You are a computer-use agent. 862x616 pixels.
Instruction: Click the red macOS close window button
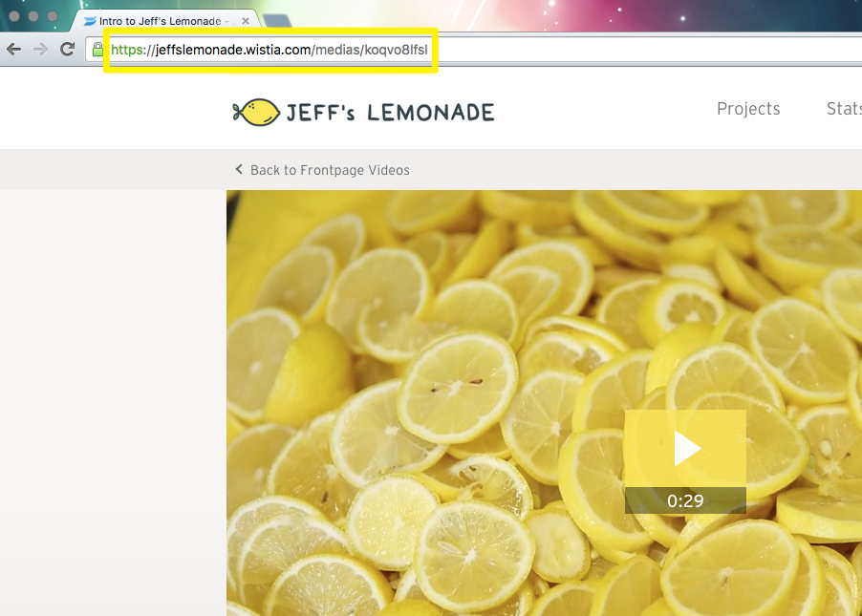coord(15,16)
